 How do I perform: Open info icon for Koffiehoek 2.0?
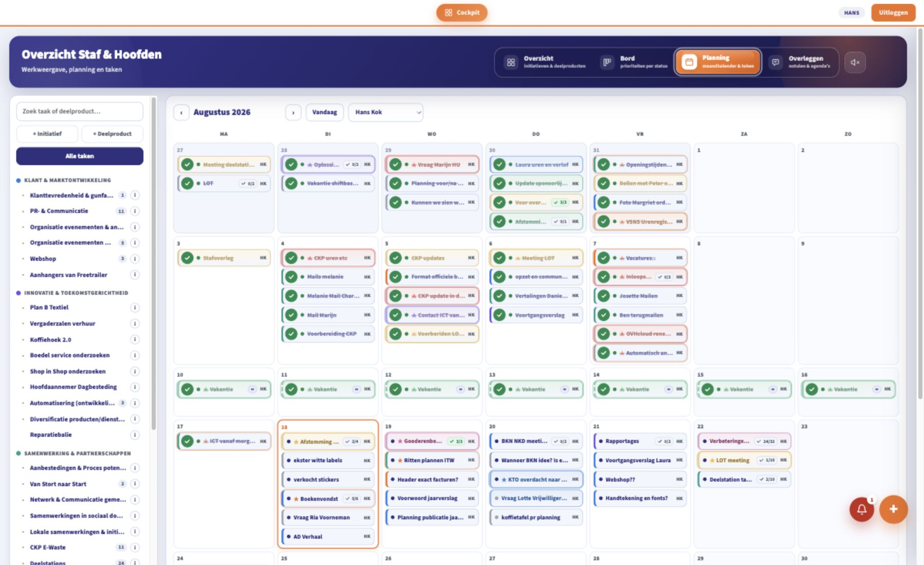(x=135, y=340)
